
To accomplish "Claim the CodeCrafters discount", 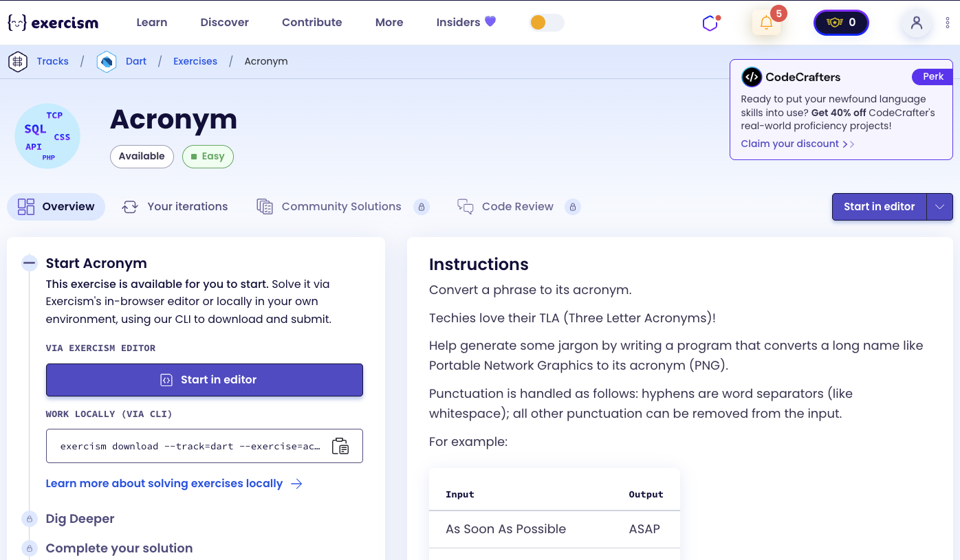I will click(792, 144).
